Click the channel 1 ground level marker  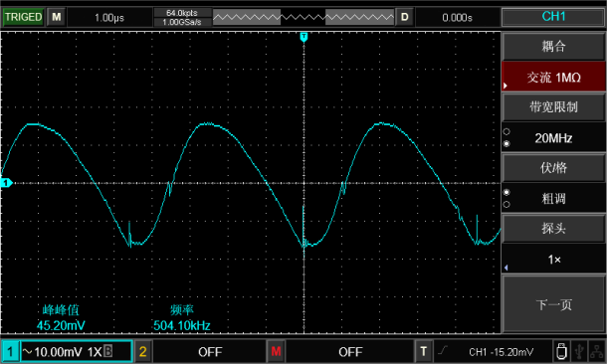pyautogui.click(x=6, y=183)
